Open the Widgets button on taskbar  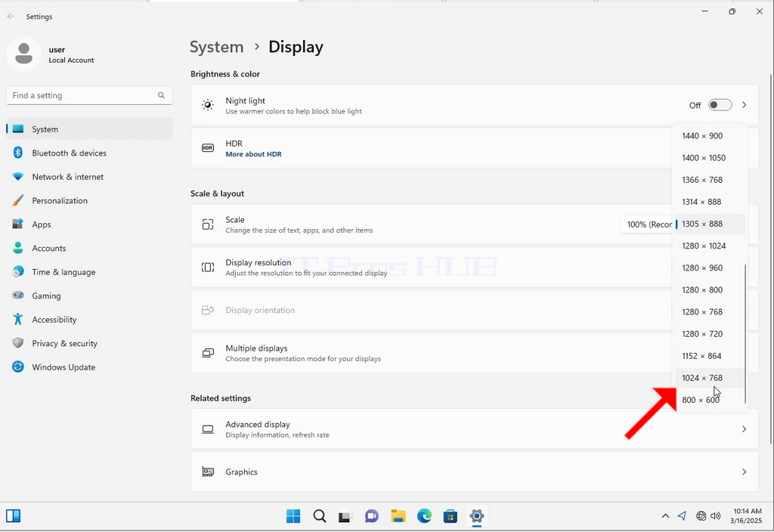click(x=14, y=516)
